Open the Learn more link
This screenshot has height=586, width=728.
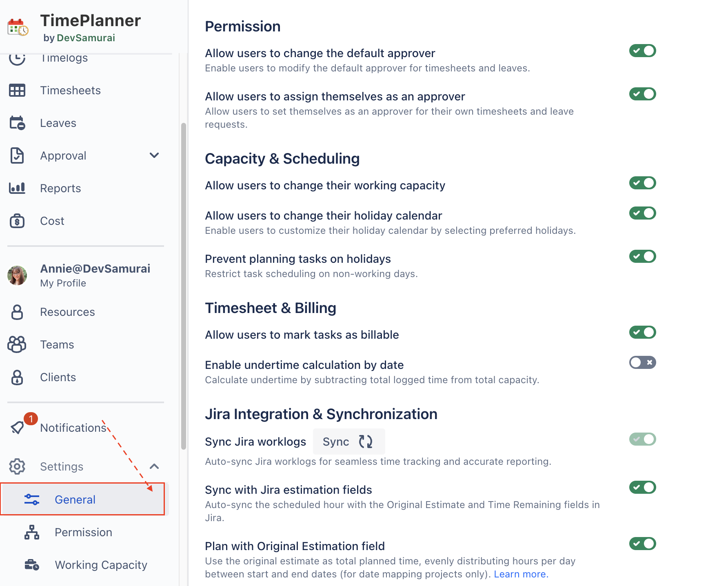[521, 574]
